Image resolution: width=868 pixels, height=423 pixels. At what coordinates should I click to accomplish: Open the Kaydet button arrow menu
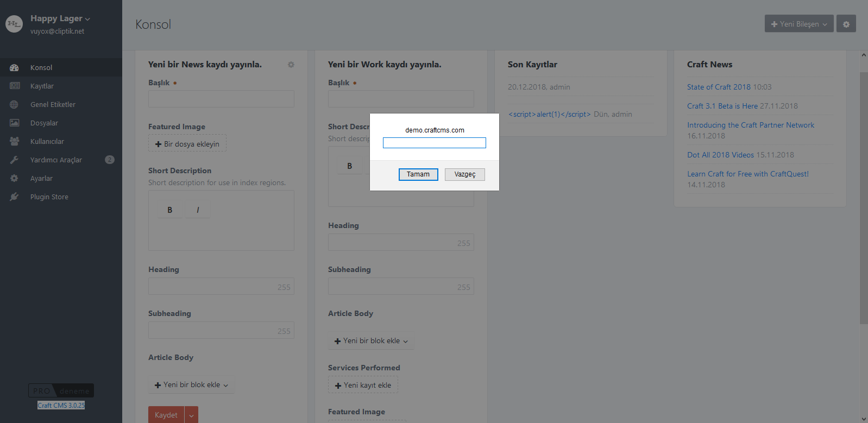click(x=191, y=415)
